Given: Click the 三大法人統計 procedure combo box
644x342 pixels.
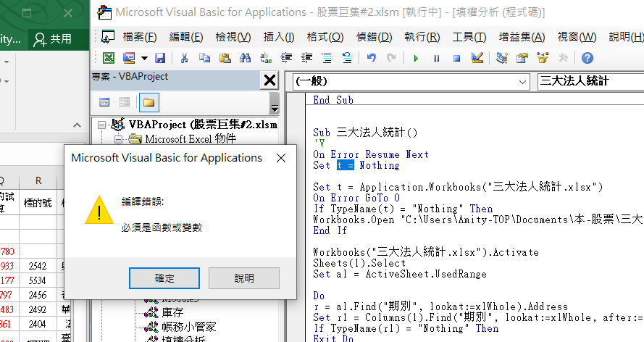Looking at the screenshot, I should click(x=590, y=81).
